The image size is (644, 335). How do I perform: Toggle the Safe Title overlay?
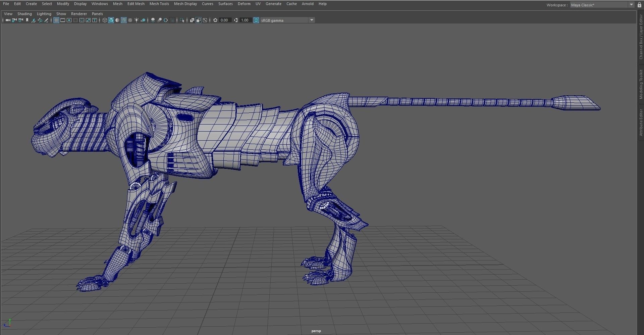(95, 20)
